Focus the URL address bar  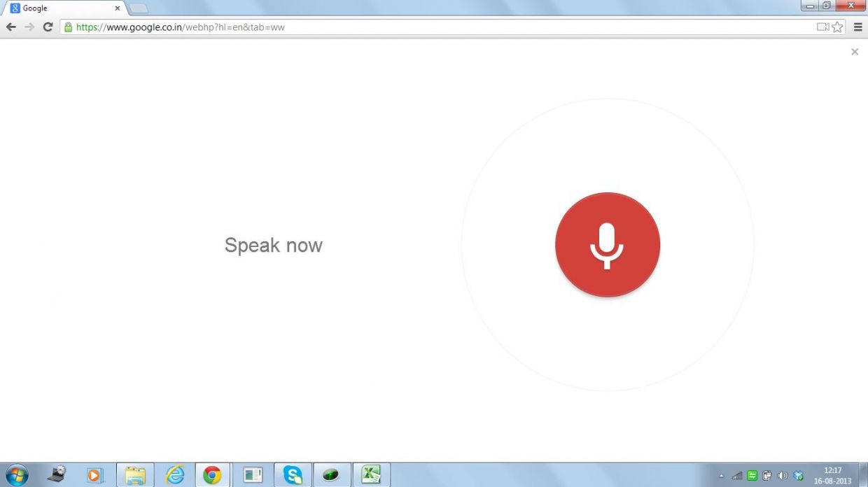coord(420,27)
